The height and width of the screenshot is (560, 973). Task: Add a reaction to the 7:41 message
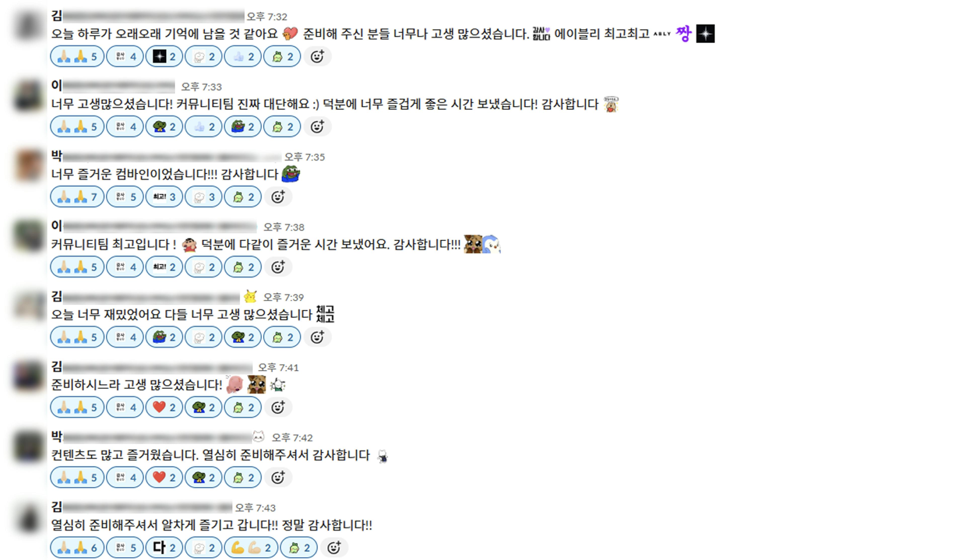coord(278,407)
